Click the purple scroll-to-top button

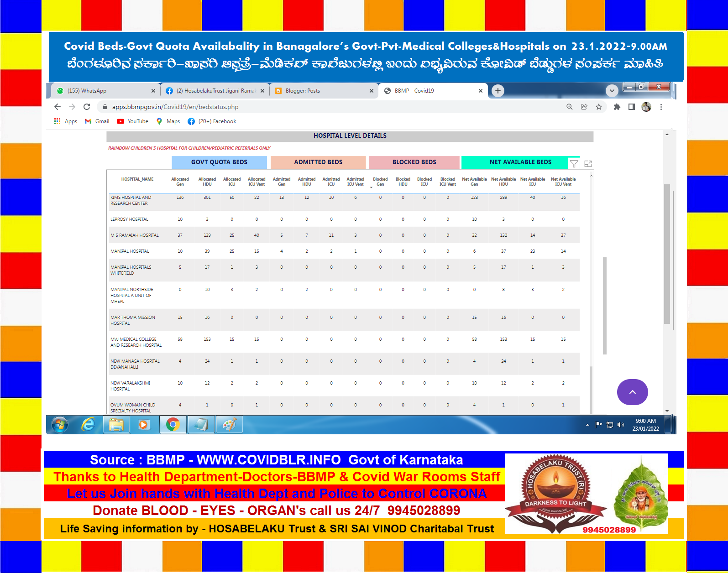(632, 392)
